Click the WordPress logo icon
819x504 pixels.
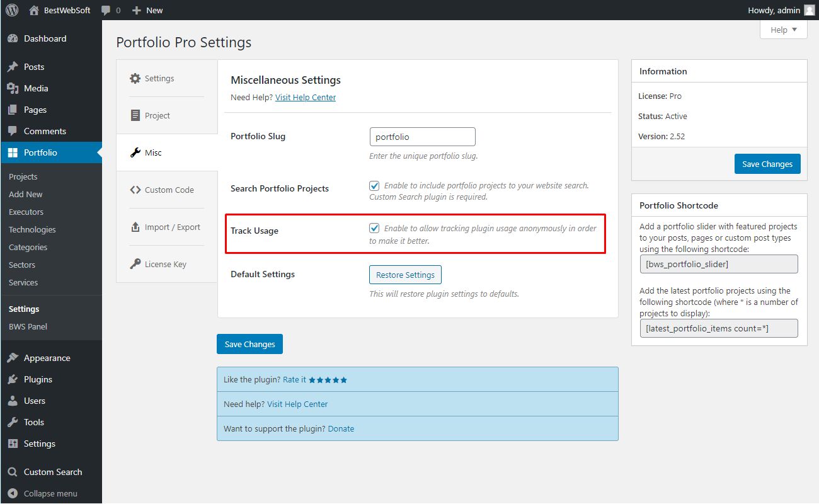pyautogui.click(x=12, y=10)
